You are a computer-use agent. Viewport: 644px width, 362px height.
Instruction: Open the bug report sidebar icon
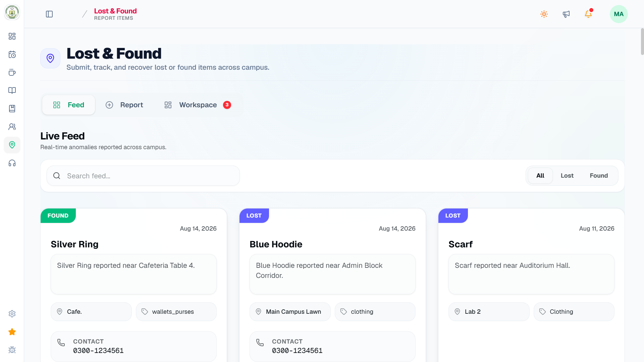click(12, 350)
